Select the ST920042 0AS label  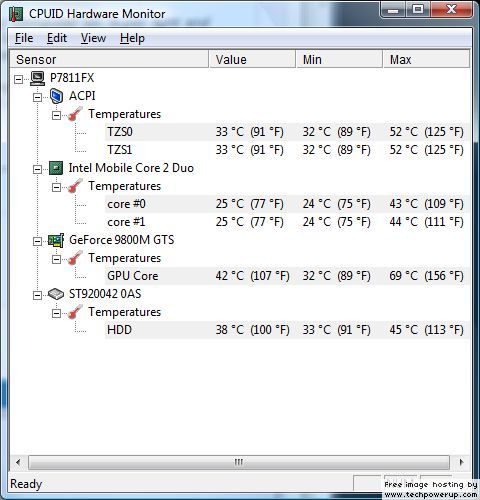click(105, 294)
